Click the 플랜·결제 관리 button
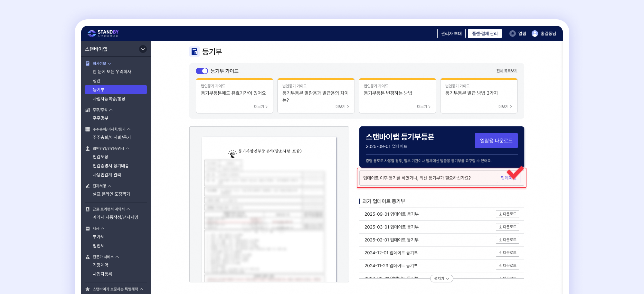 (485, 34)
